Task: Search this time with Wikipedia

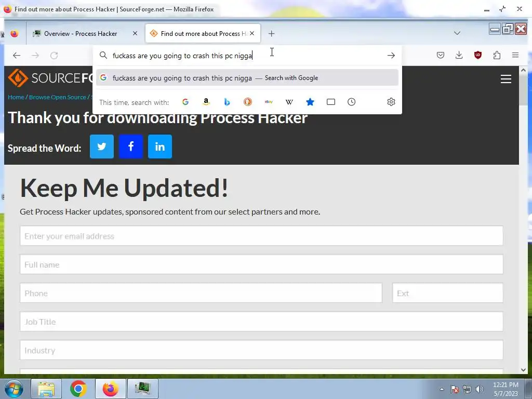Action: [289, 102]
